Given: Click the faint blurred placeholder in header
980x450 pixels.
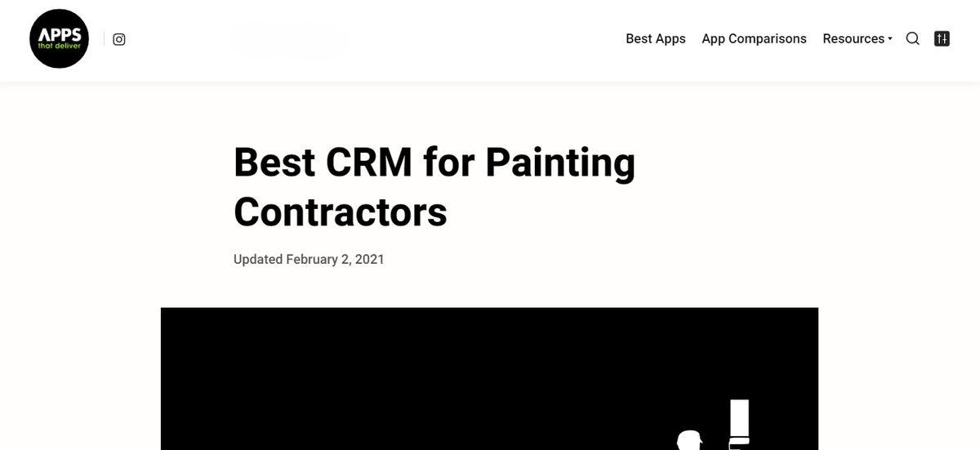Looking at the screenshot, I should (290, 39).
